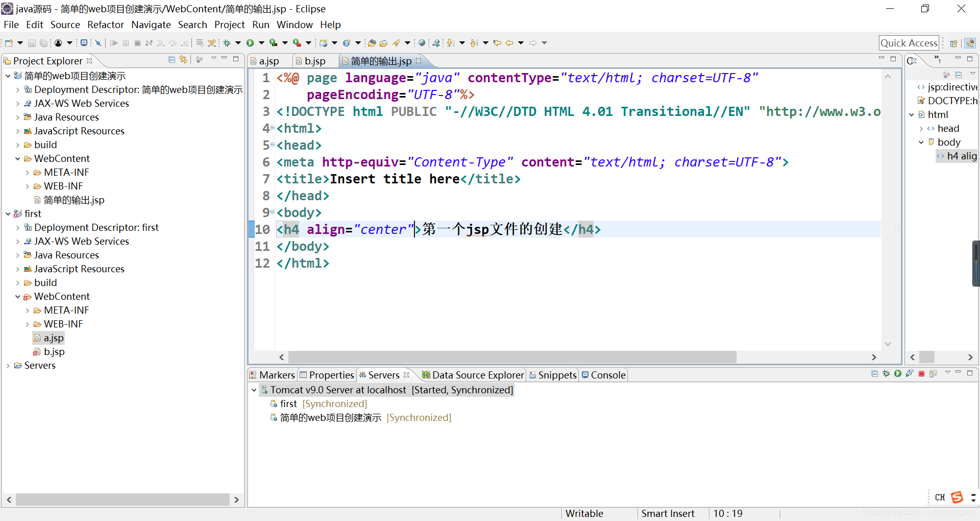Screen dimensions: 980x521
Task: Click the editor horizontal scrollbar thumb
Action: [512, 357]
